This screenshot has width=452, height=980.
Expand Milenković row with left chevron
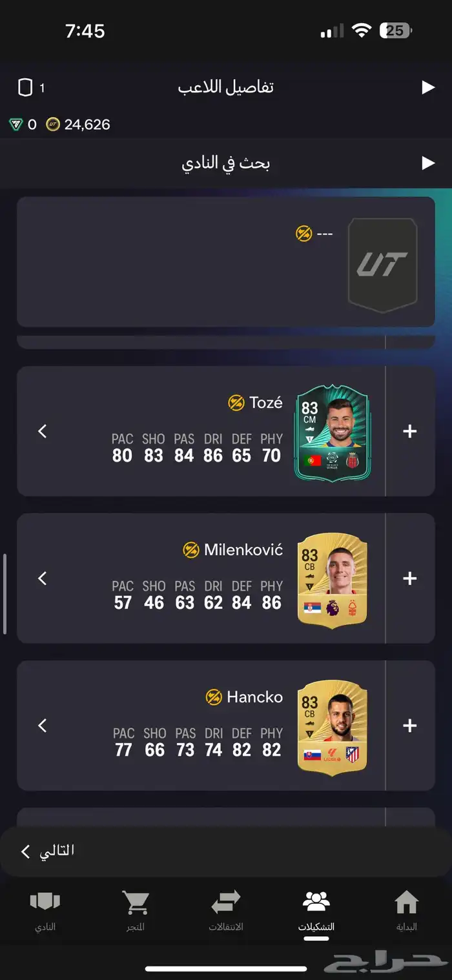click(43, 578)
